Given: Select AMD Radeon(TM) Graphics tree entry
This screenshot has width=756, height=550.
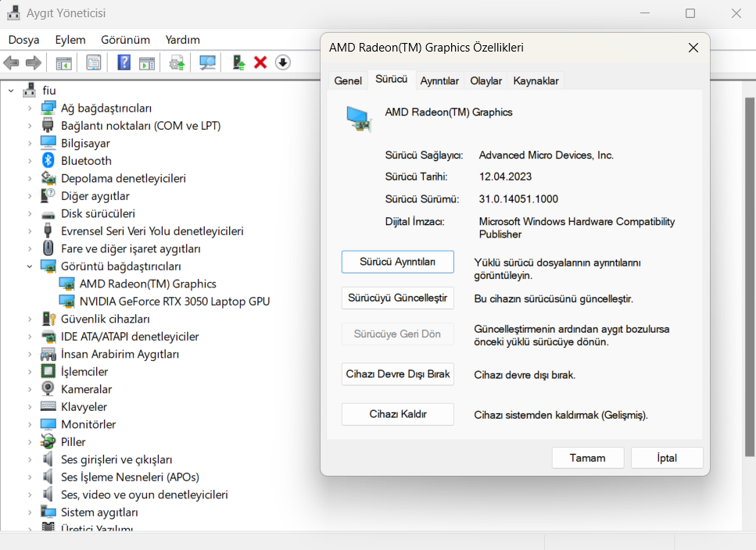Looking at the screenshot, I should pos(148,284).
